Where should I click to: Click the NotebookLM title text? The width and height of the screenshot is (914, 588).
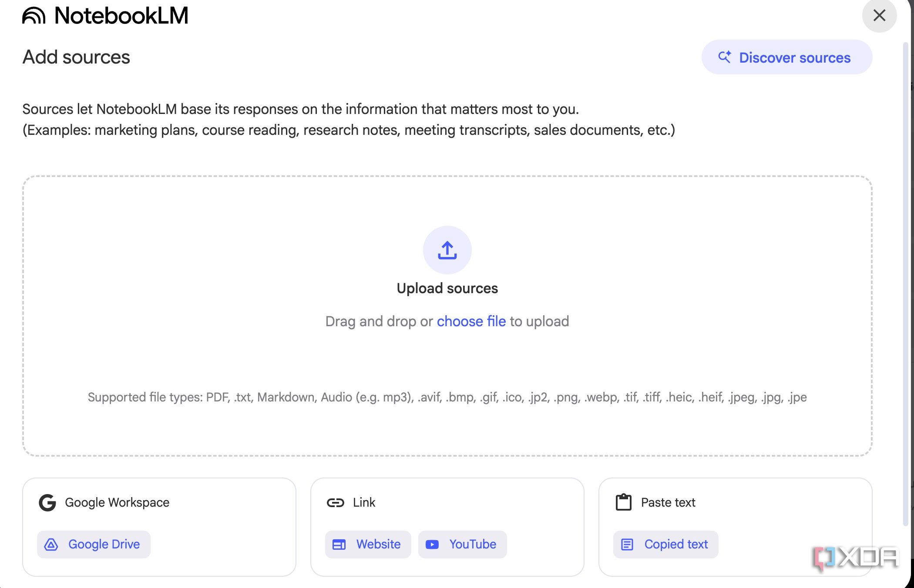click(x=121, y=16)
